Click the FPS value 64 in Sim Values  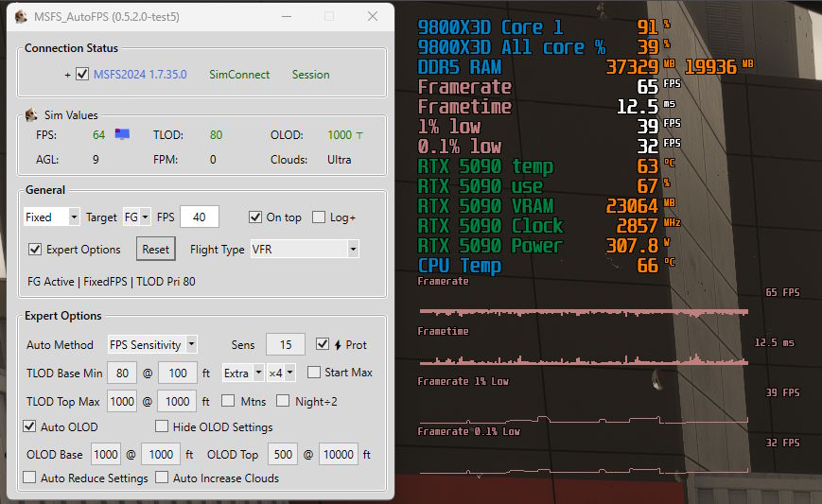[98, 135]
